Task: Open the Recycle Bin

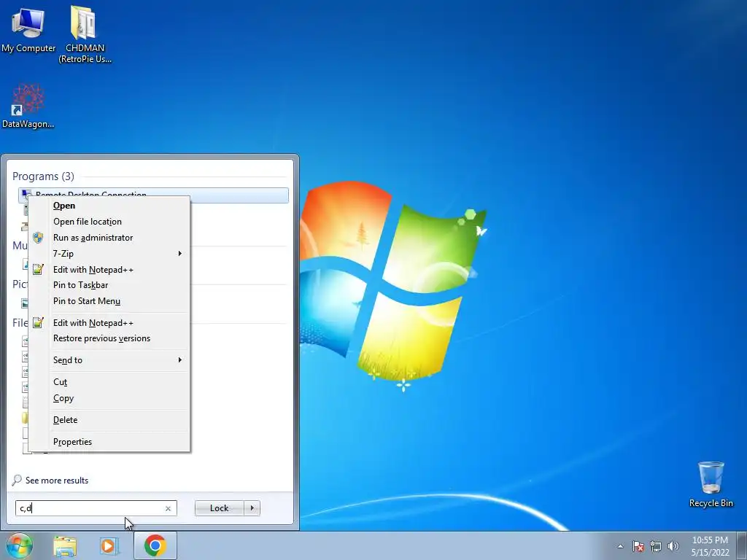Action: coord(711,484)
